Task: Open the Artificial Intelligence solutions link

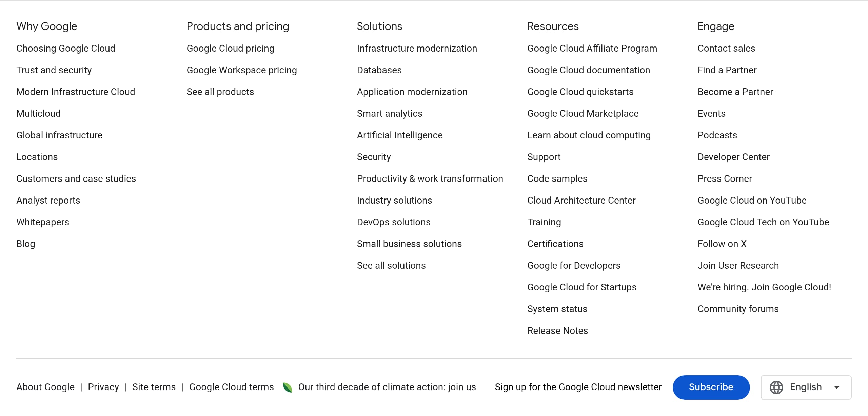Action: click(399, 135)
